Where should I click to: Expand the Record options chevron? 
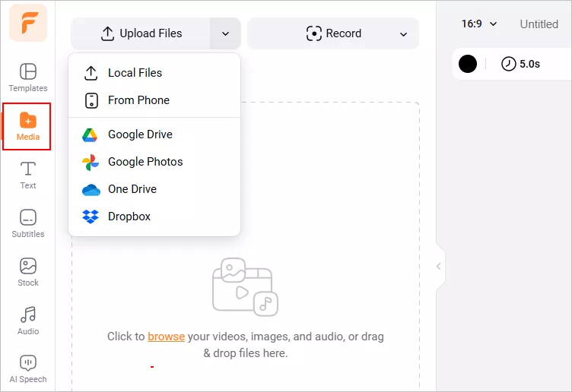(403, 34)
